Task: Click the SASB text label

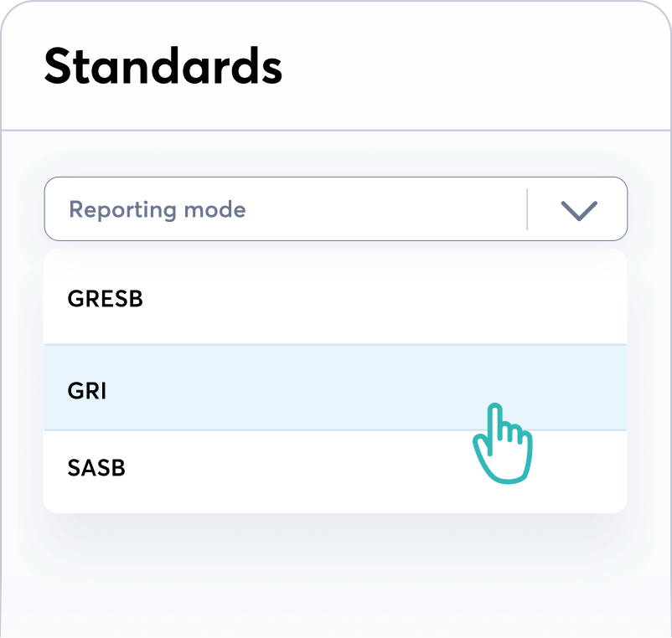Action: point(96,468)
